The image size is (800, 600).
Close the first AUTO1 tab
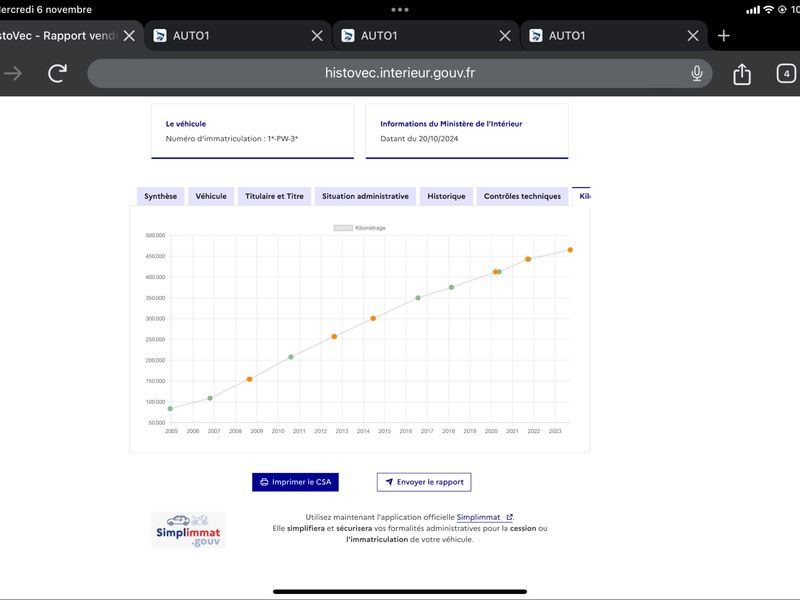pos(317,36)
